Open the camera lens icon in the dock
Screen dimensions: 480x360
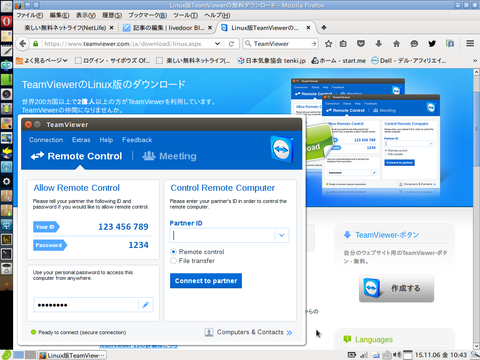pyautogui.click(x=6, y=94)
